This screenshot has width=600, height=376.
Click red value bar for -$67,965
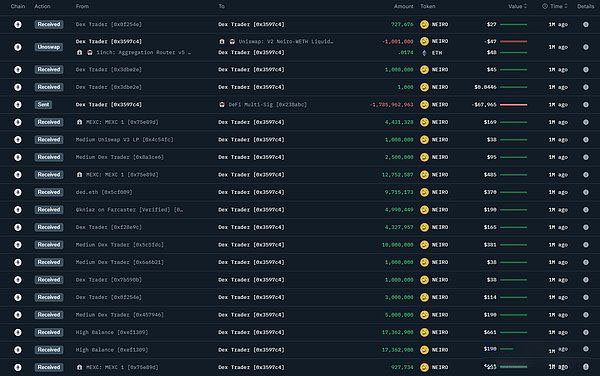(514, 104)
